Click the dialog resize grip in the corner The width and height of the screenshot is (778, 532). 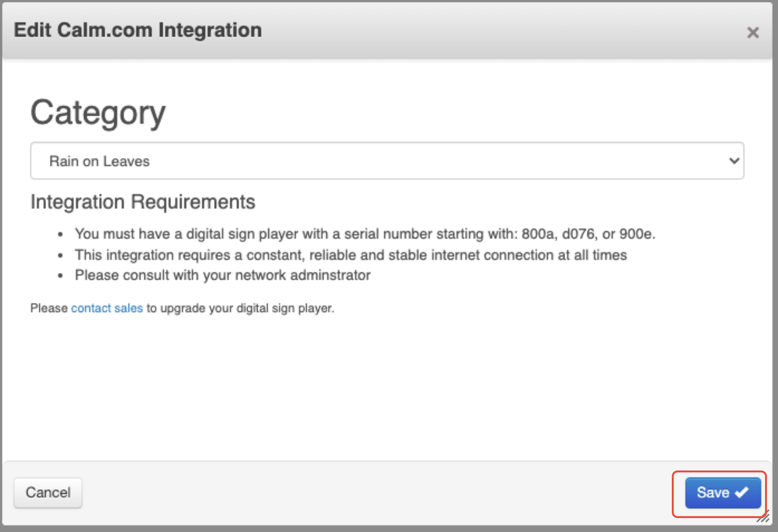click(764, 517)
